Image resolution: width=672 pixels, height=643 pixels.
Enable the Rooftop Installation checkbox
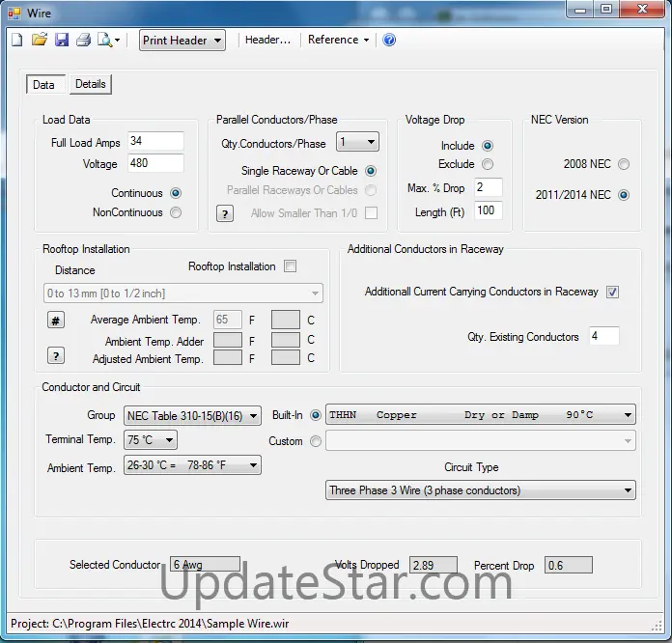290,266
